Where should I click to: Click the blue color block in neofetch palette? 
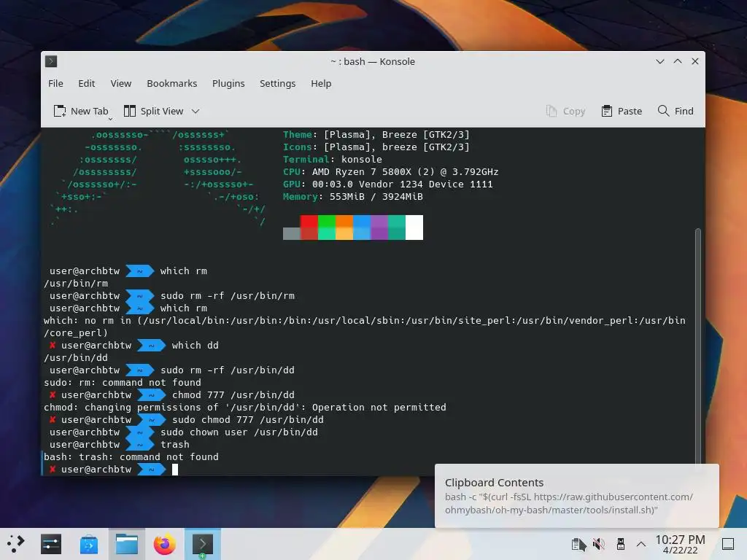[x=362, y=227]
